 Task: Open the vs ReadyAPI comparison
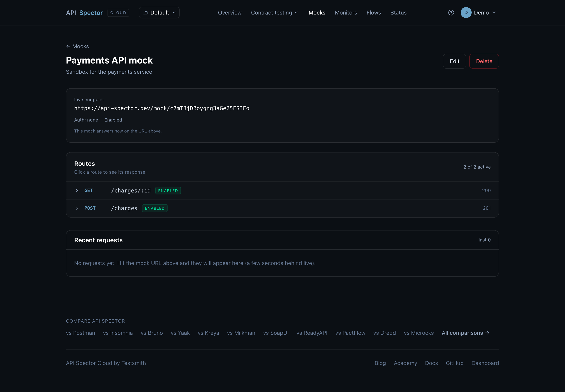tap(312, 333)
